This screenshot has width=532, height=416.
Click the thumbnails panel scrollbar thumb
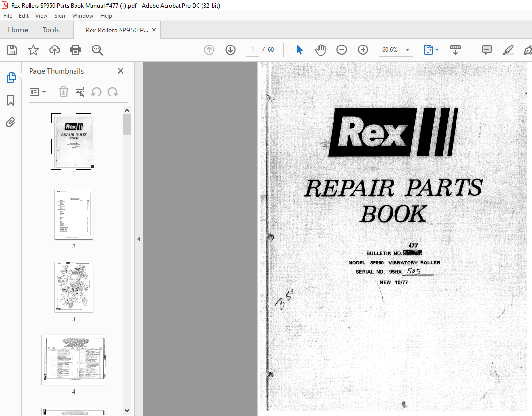127,124
